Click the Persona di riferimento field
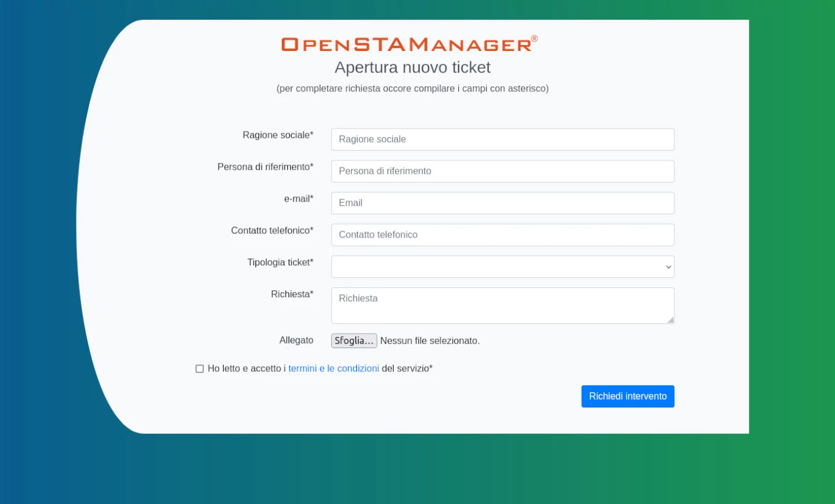This screenshot has width=835, height=504. pyautogui.click(x=503, y=171)
